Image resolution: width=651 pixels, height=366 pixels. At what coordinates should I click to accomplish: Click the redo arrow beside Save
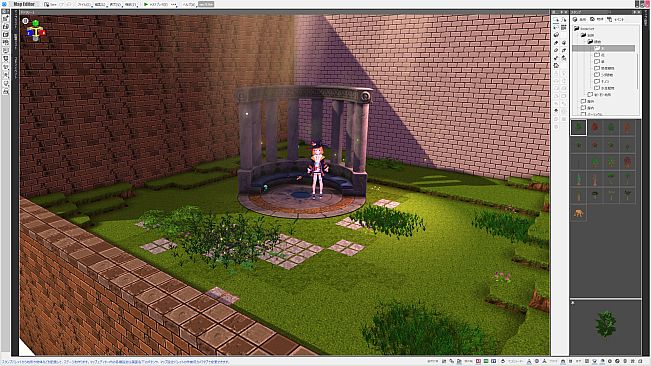(x=69, y=4)
